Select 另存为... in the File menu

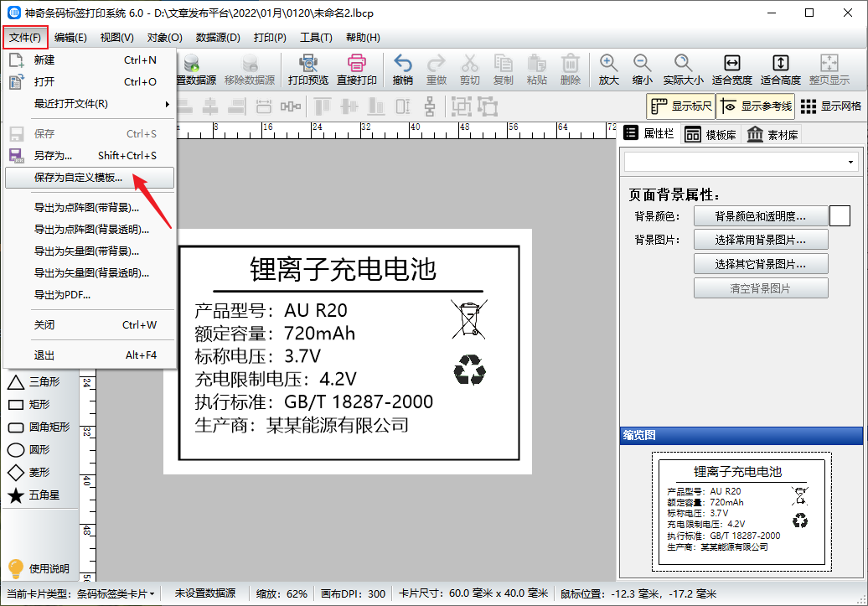(90, 156)
